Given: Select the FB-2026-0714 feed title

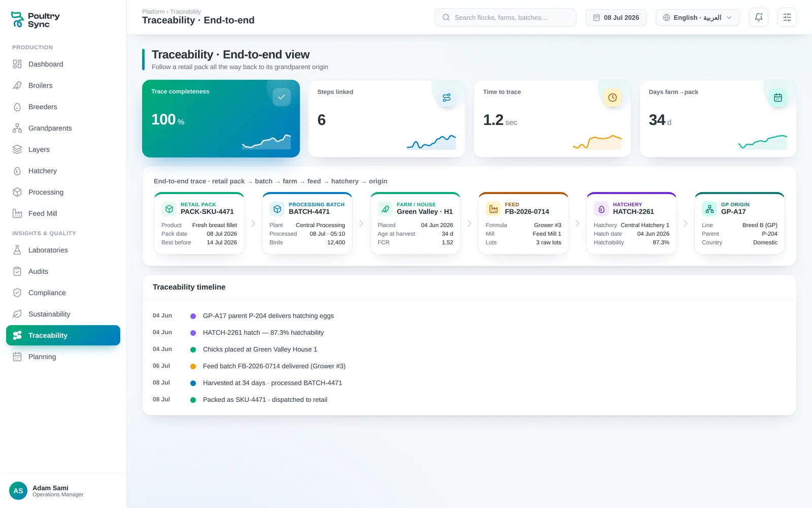Looking at the screenshot, I should point(527,212).
